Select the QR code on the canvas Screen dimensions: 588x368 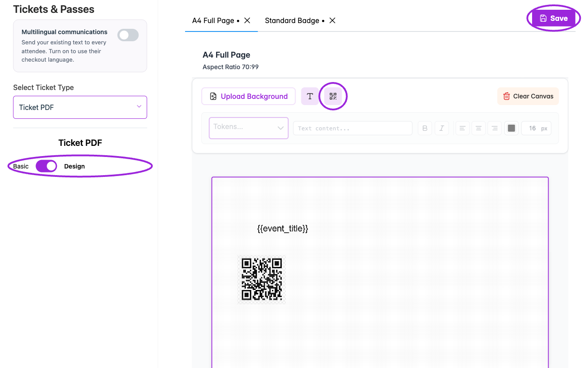[x=262, y=279]
